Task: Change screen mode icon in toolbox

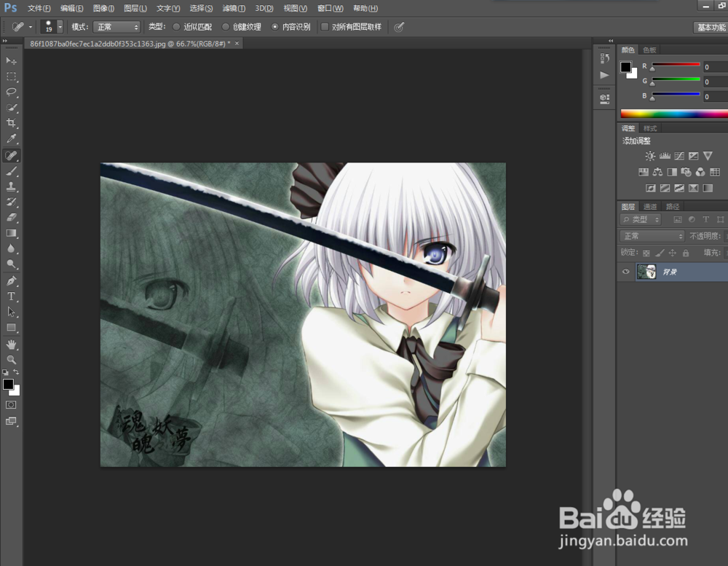Action: coord(11,421)
